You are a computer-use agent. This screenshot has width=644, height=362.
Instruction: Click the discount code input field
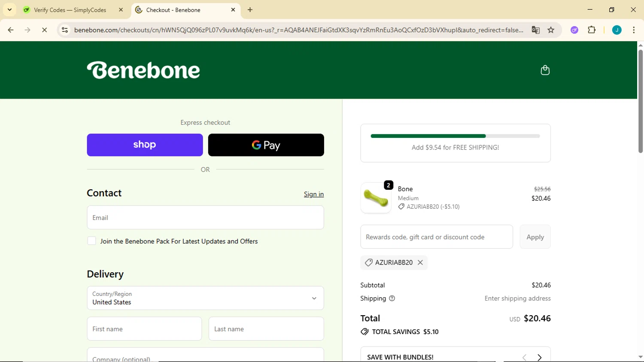point(437,237)
